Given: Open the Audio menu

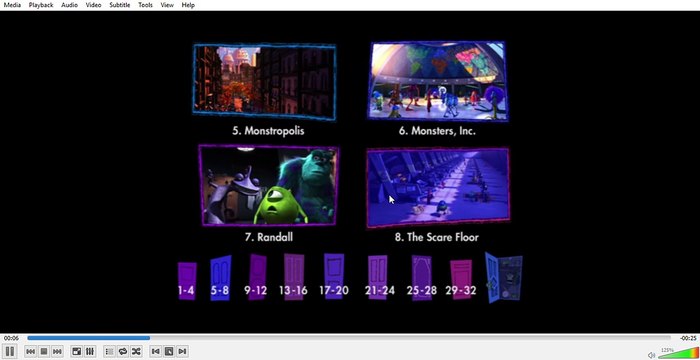Looking at the screenshot, I should [69, 5].
